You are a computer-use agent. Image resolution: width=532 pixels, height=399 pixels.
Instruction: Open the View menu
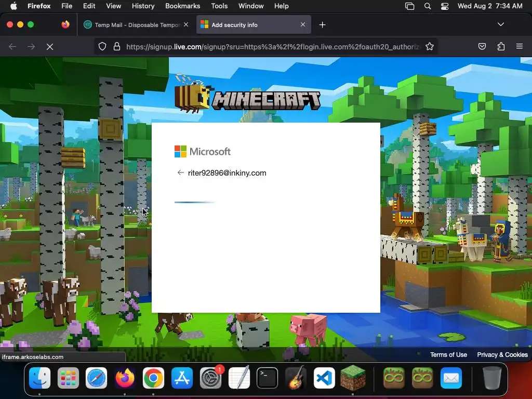click(113, 6)
